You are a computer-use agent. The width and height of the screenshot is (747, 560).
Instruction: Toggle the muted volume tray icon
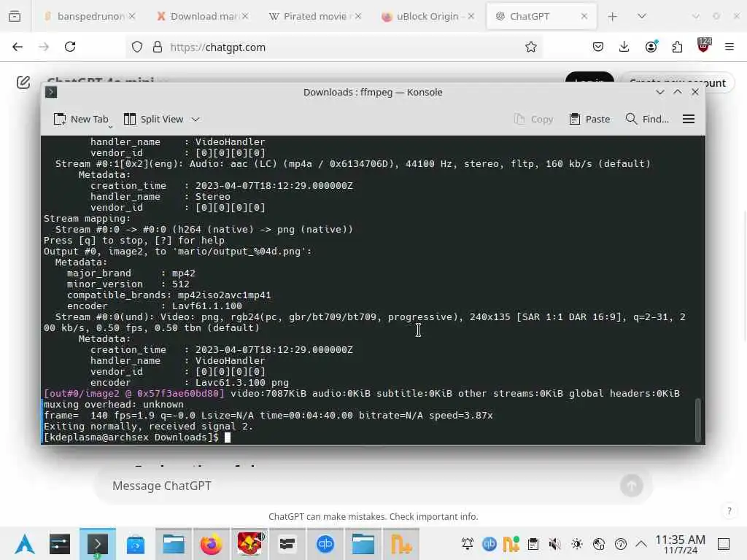pyautogui.click(x=555, y=544)
